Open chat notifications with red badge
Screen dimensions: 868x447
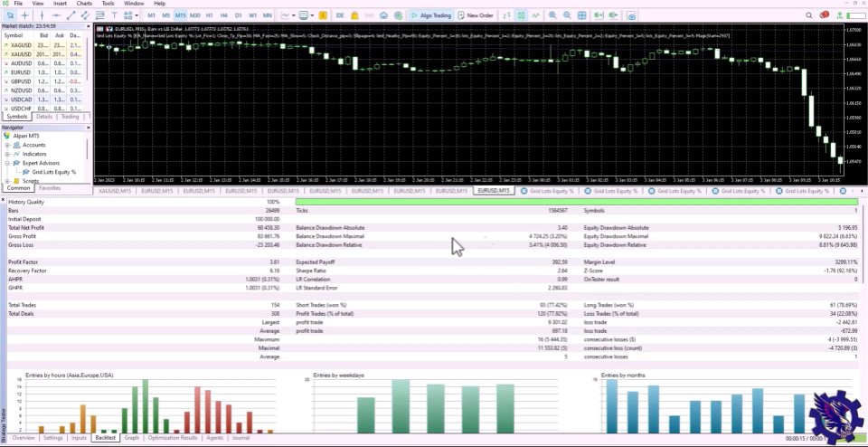[825, 15]
